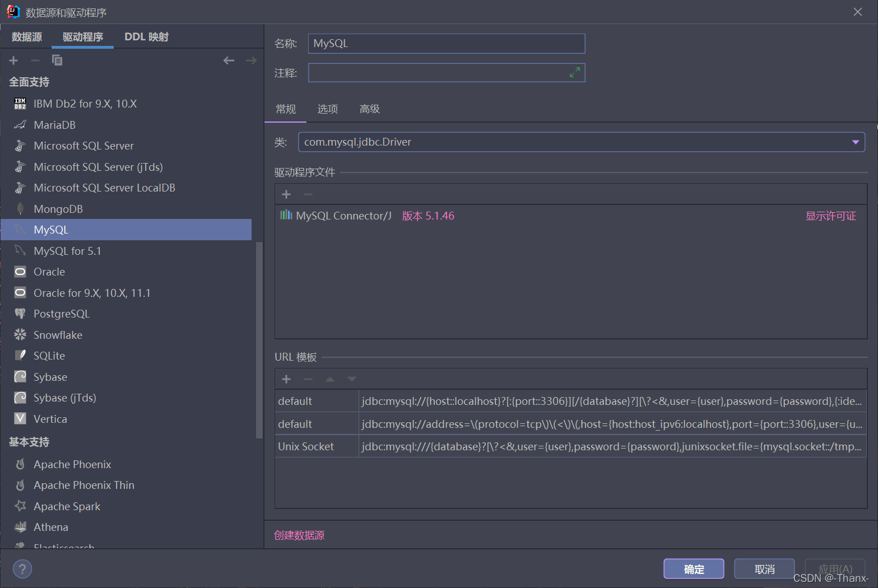Move URL template down

(351, 379)
